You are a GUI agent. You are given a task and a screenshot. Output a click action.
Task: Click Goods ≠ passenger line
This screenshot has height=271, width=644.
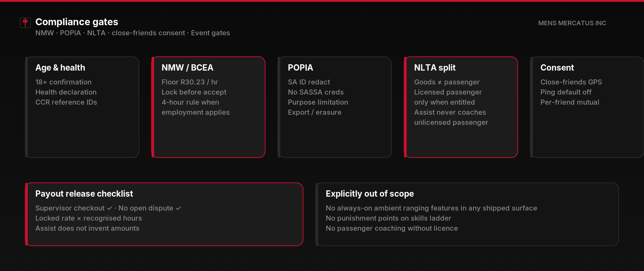tap(447, 82)
